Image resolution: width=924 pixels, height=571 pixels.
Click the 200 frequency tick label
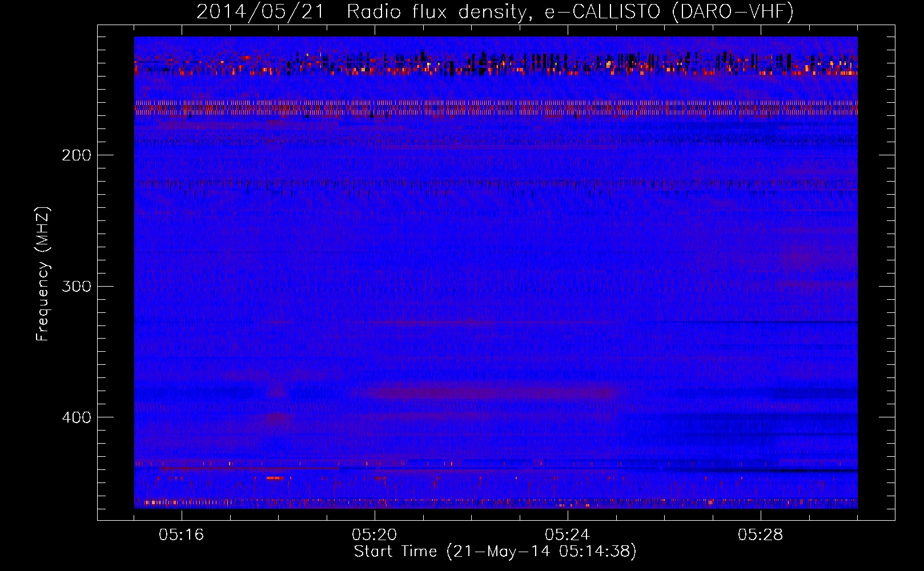(x=77, y=155)
